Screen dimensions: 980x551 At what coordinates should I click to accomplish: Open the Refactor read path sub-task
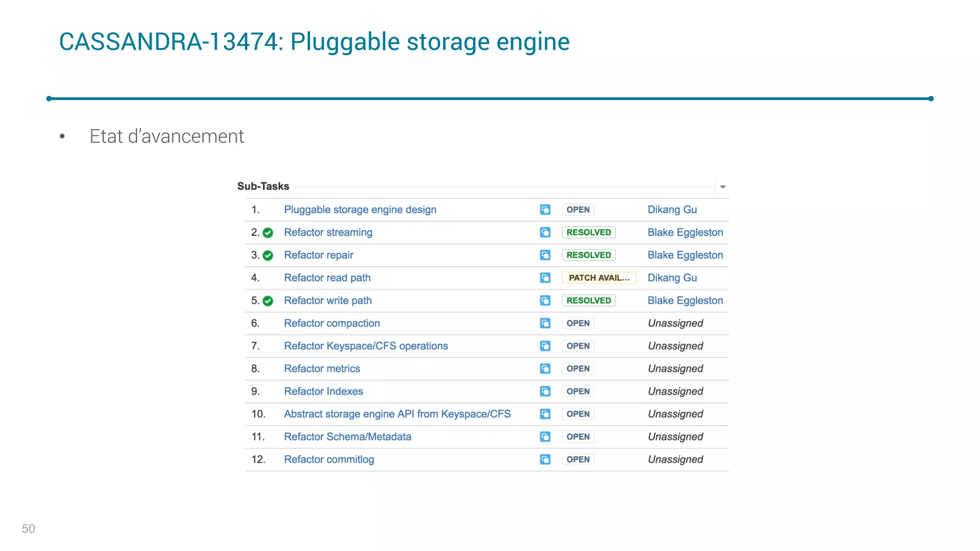point(327,278)
